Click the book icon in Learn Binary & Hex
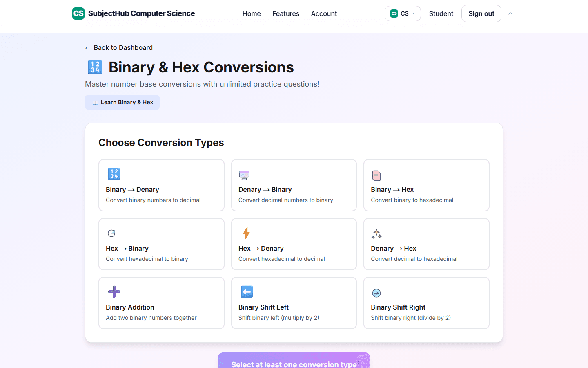Screen dimensions: 588x368 95,103
